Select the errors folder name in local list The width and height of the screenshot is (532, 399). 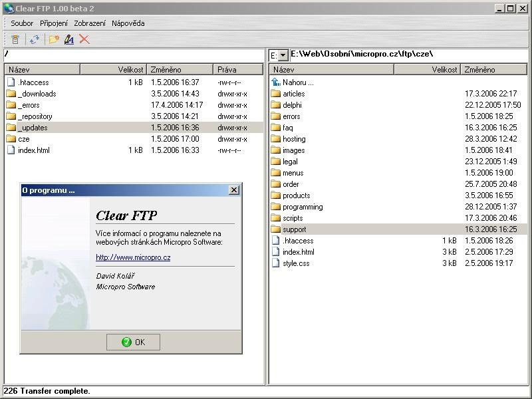(x=291, y=116)
